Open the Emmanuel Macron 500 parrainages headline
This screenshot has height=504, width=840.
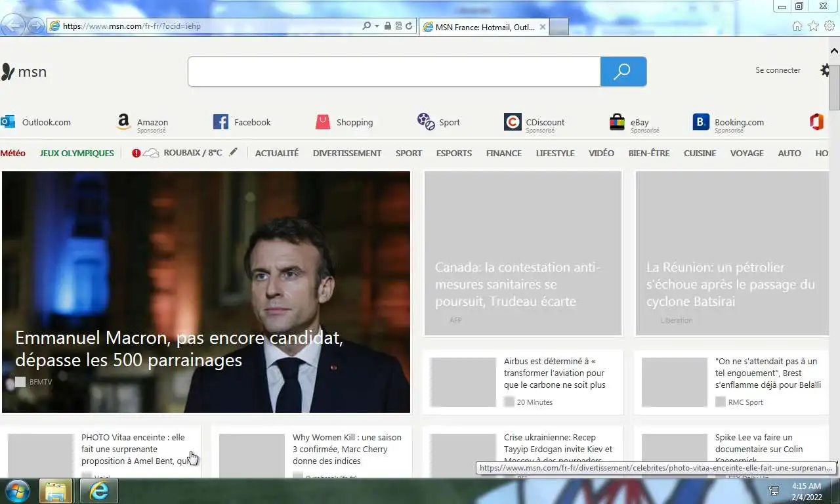point(179,348)
